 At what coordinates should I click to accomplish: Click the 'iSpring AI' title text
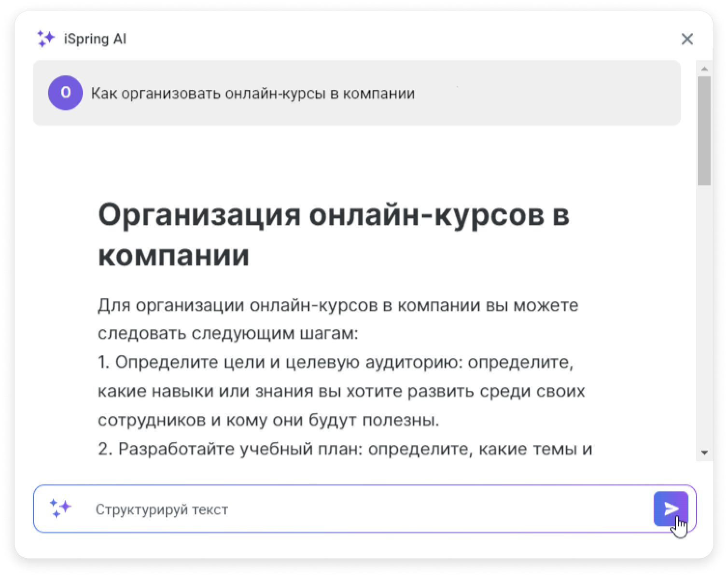point(95,39)
